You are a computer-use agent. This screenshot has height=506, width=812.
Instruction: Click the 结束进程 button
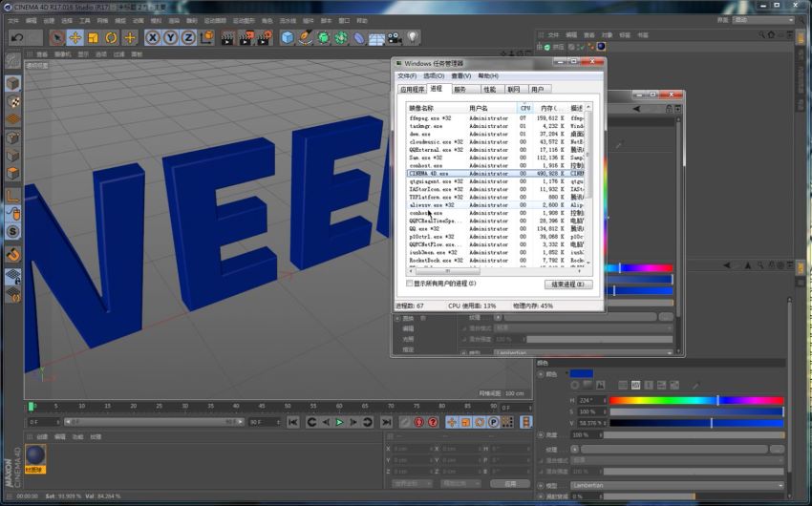click(x=567, y=285)
